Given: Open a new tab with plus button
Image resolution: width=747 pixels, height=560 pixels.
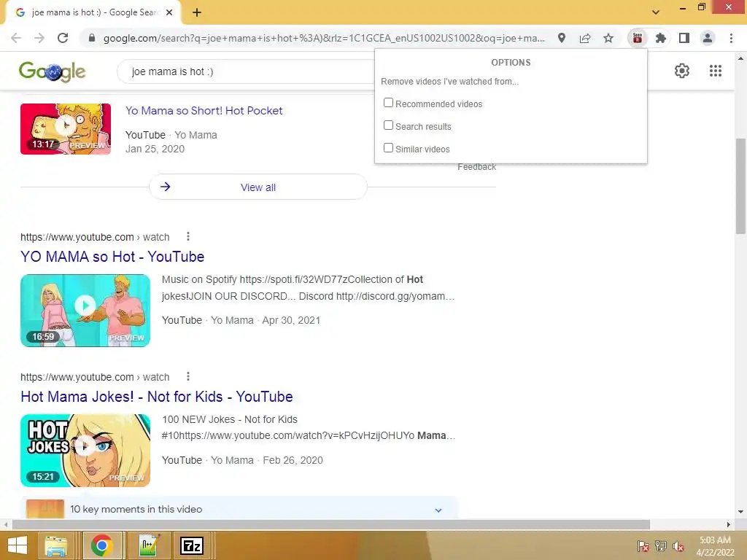Looking at the screenshot, I should click(197, 12).
